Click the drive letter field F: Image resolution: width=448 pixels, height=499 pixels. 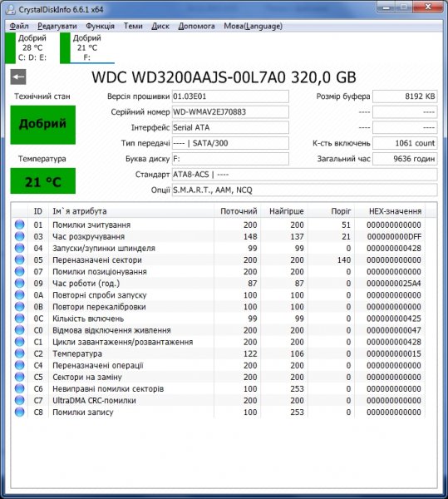coord(230,159)
